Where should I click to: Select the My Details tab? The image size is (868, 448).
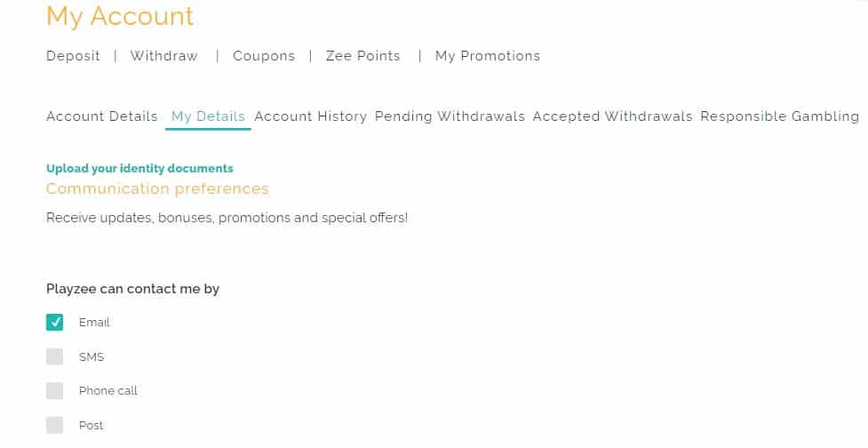click(x=208, y=116)
